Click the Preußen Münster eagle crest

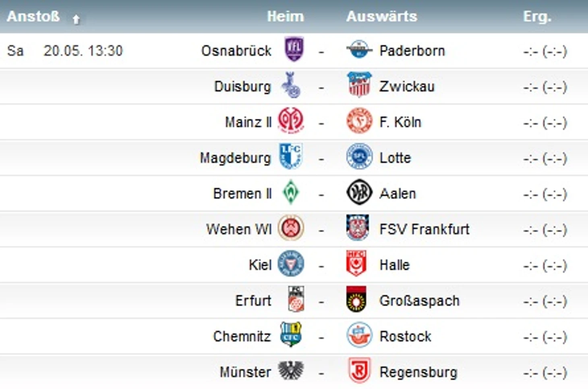click(291, 371)
